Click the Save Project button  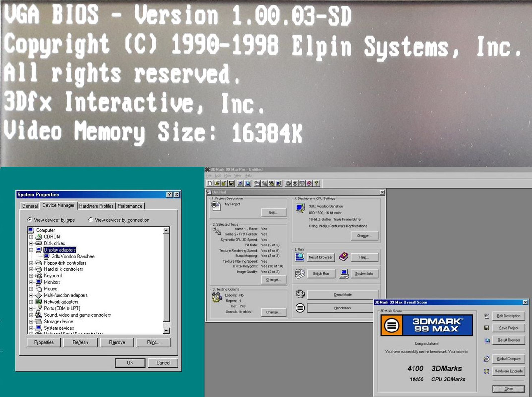click(509, 328)
